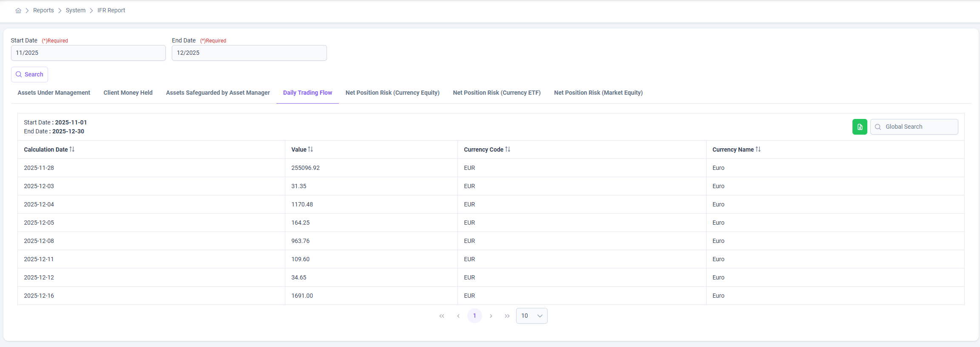
Task: Select the value 31.35 cell
Action: pos(371,186)
